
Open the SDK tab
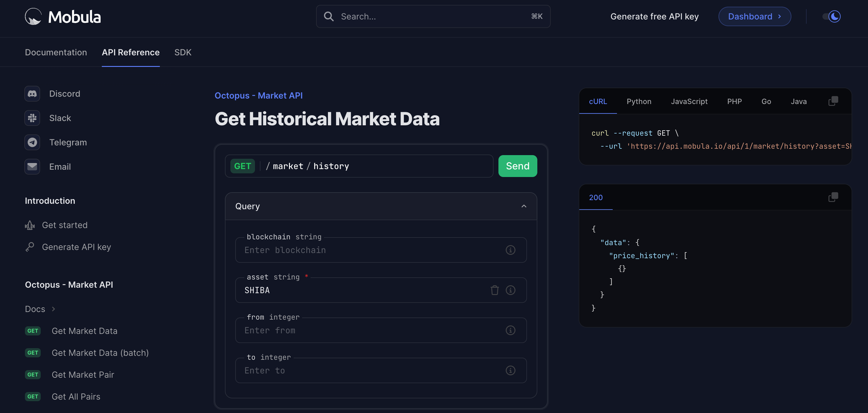(x=183, y=53)
